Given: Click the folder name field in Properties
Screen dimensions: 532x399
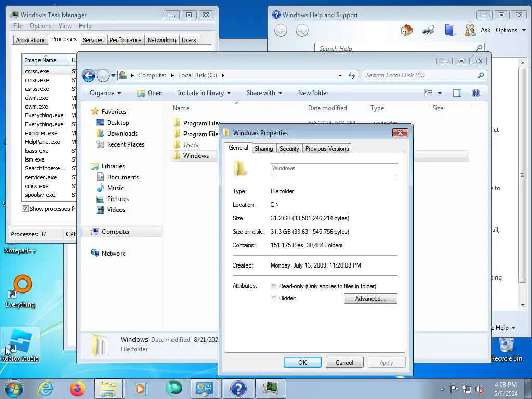Looking at the screenshot, I should coord(334,169).
